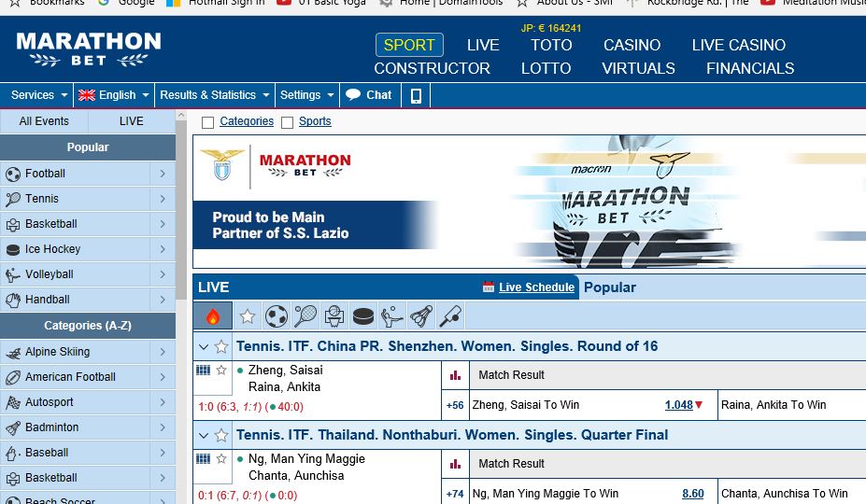Click the Chat speech bubble icon
The width and height of the screenshot is (866, 504).
point(353,94)
